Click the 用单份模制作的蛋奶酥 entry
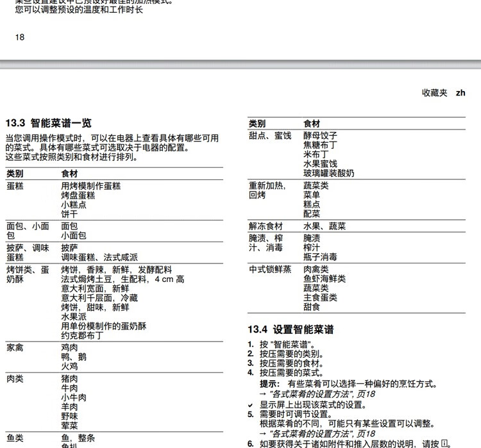The width and height of the screenshot is (481, 448). [x=104, y=326]
